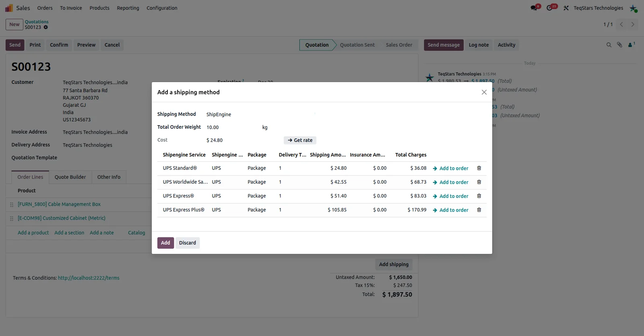Viewport: 644px width, 336px height.
Task: Open the Configuration menu
Action: pyautogui.click(x=162, y=8)
